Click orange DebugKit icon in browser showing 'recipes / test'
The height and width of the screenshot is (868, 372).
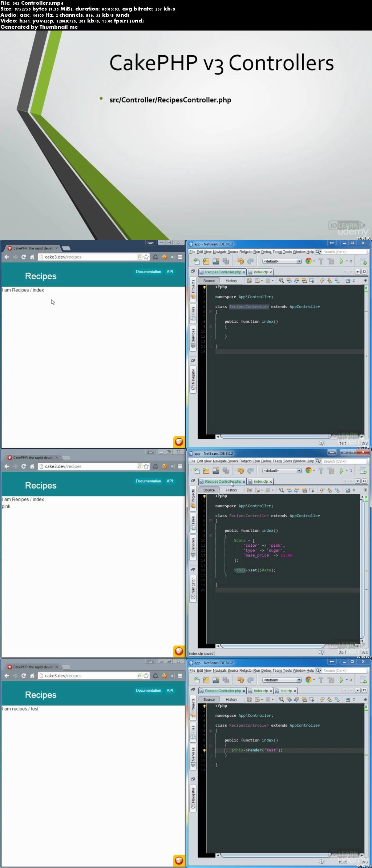click(x=179, y=860)
